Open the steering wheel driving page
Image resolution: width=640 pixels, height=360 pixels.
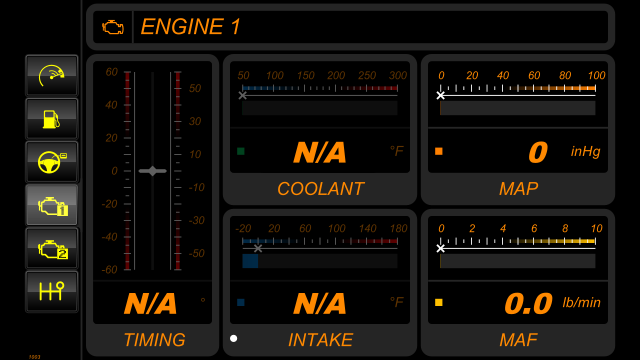51,162
